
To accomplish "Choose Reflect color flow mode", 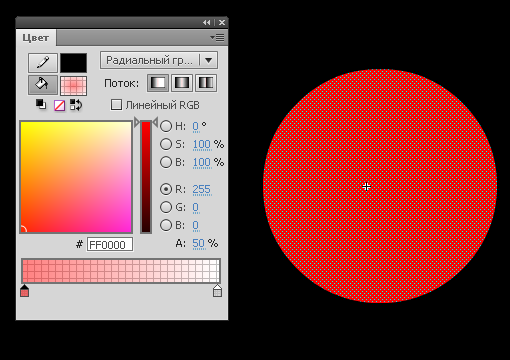I will point(182,83).
